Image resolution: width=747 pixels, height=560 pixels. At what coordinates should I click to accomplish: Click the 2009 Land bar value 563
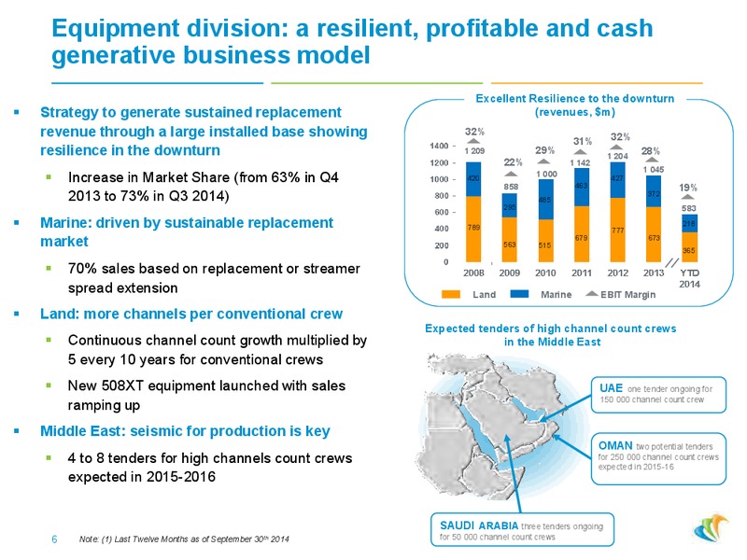pos(509,245)
